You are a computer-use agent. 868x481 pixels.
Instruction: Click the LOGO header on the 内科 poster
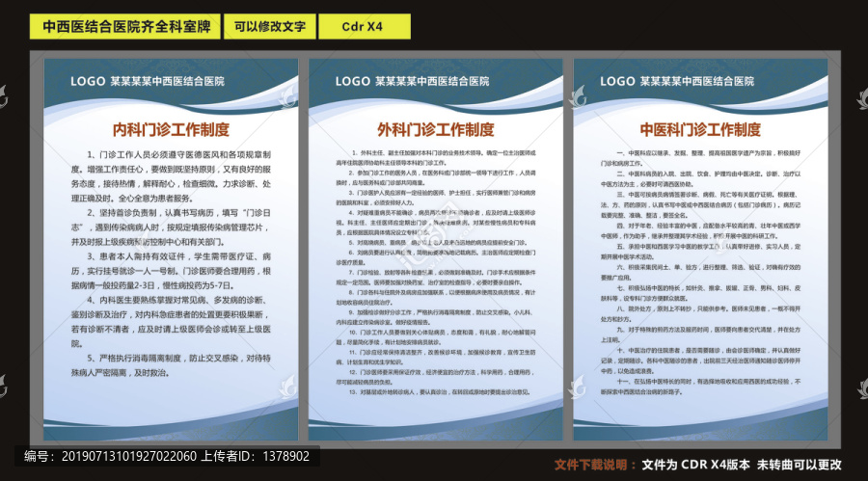pos(148,81)
